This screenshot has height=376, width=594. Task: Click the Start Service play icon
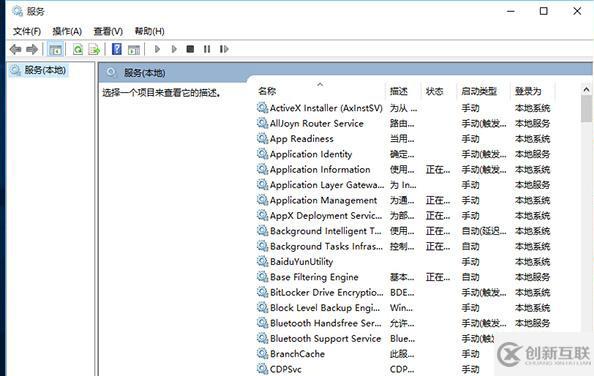157,49
